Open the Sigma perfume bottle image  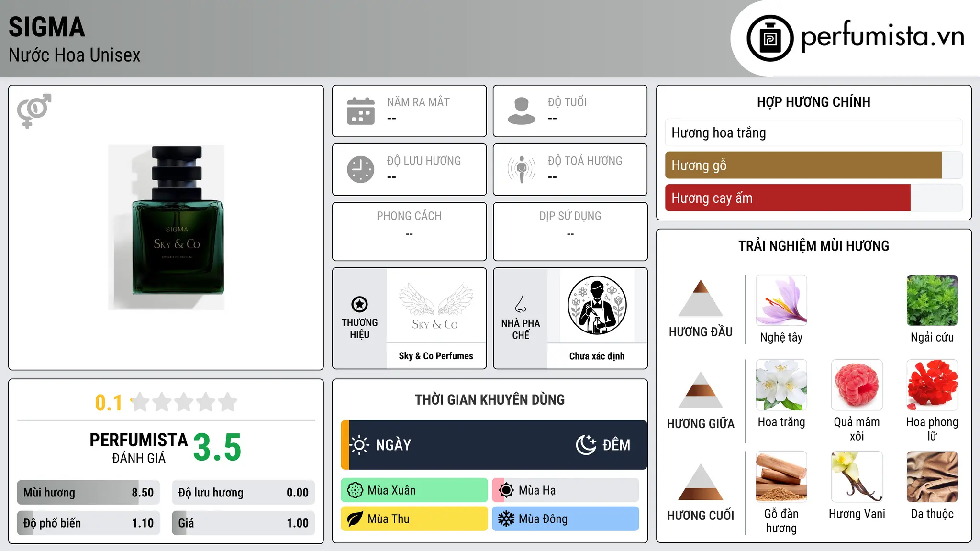(x=166, y=228)
